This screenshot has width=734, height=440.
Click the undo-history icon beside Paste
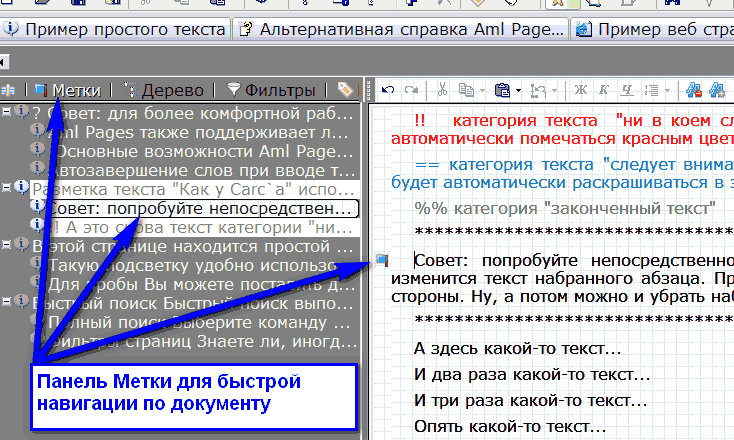tap(538, 90)
